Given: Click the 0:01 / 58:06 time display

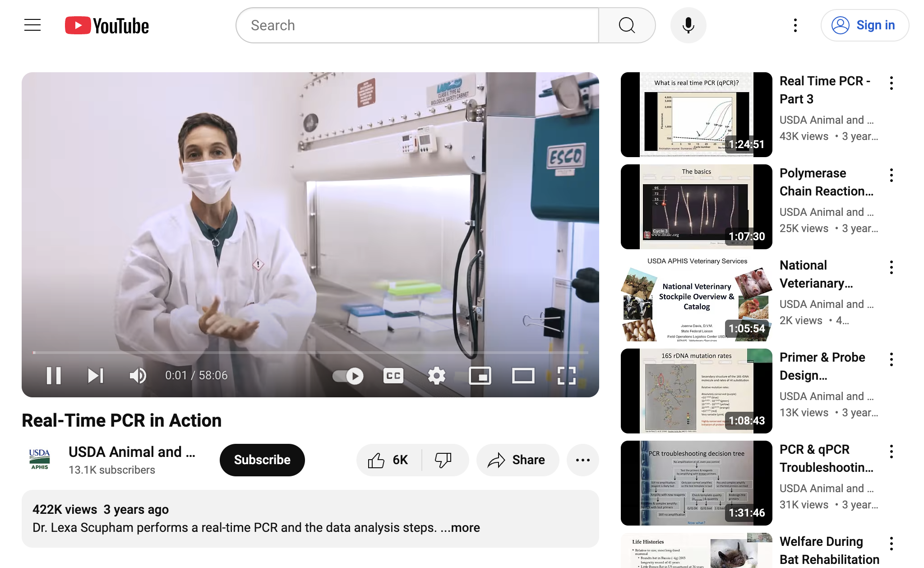Looking at the screenshot, I should point(196,375).
